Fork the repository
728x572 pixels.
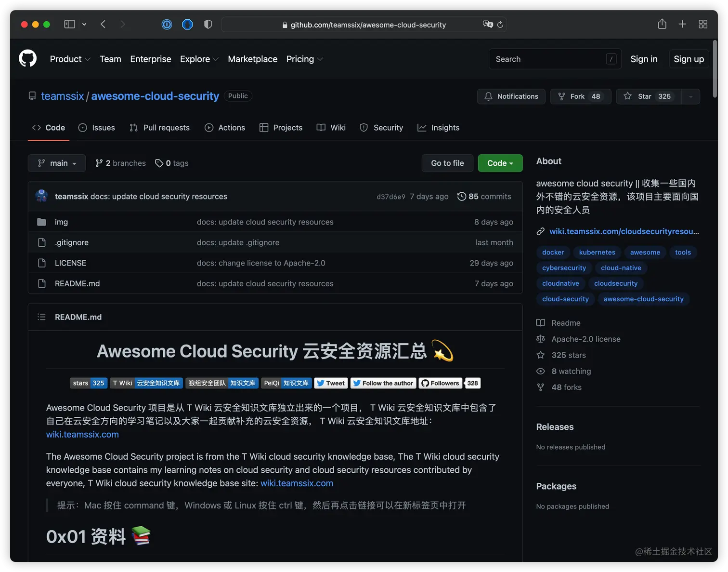point(581,96)
